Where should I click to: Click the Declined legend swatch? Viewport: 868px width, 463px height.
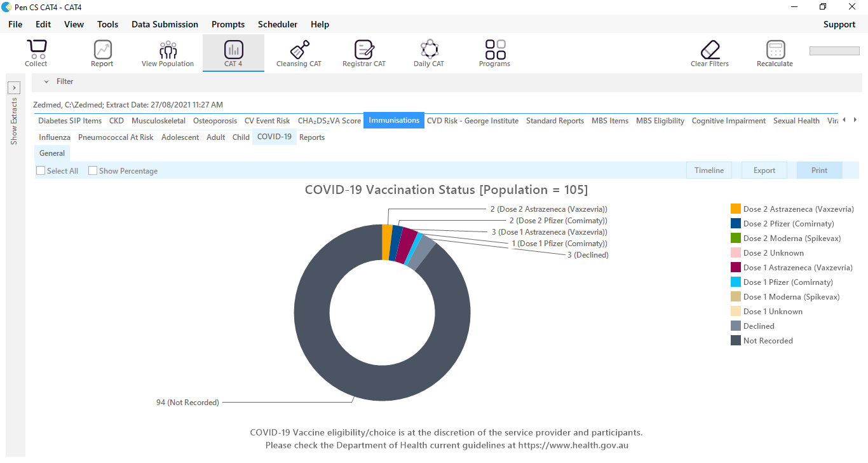(736, 326)
